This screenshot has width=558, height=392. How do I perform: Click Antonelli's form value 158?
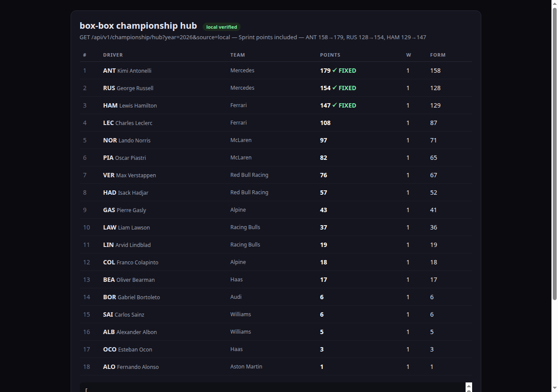click(436, 71)
